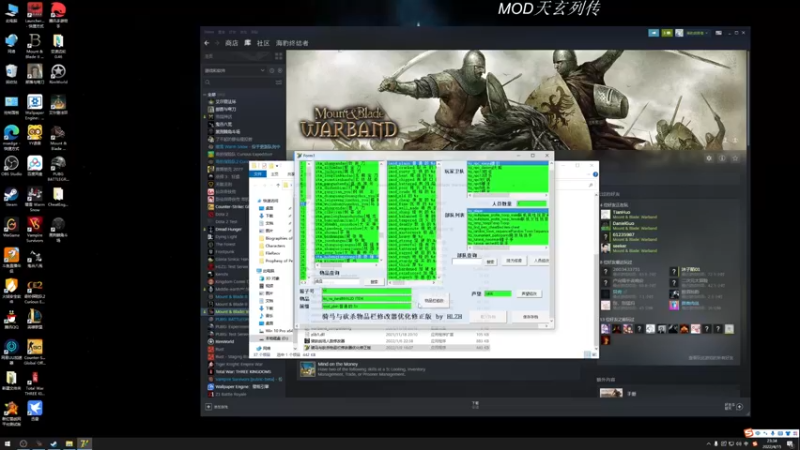
Task: Select first entry in player guard list
Action: [x=508, y=163]
